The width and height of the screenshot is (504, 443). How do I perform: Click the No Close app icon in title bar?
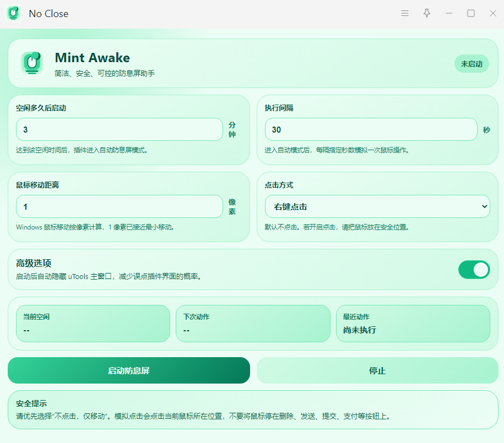[13, 14]
